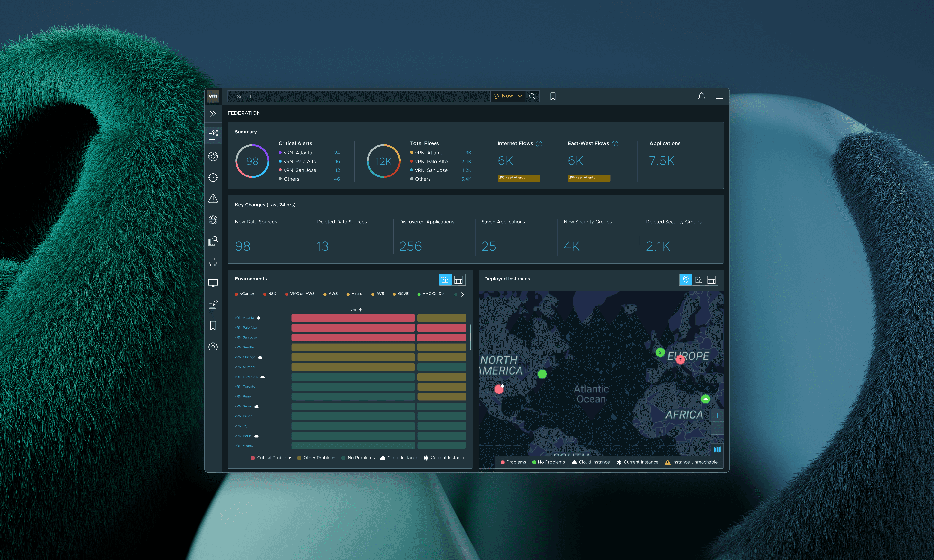Switch Environments to table view

[x=458, y=280]
